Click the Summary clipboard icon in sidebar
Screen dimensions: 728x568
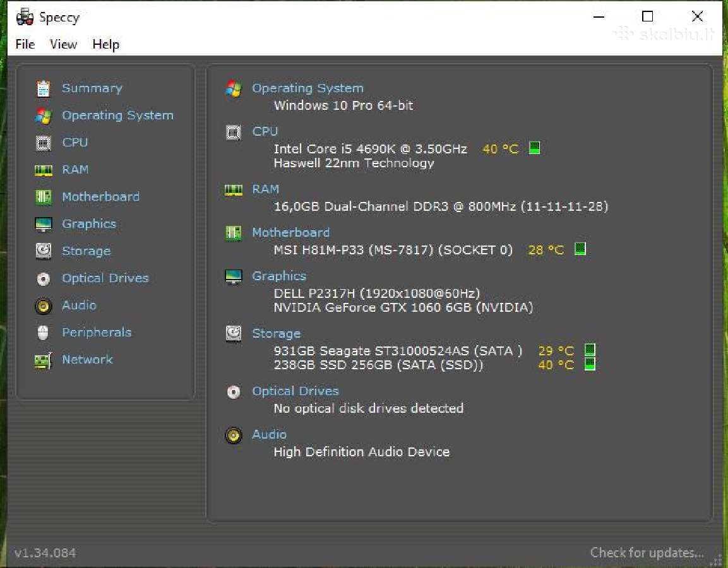pos(43,88)
